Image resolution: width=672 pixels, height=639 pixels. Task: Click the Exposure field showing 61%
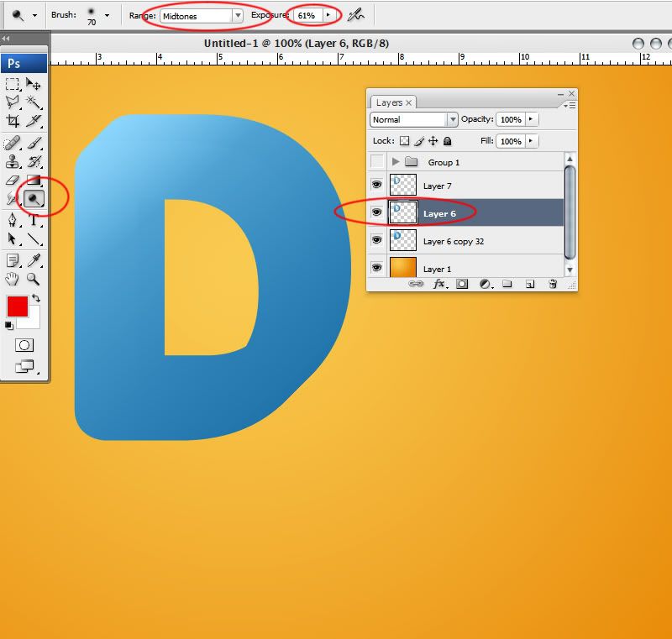point(307,15)
